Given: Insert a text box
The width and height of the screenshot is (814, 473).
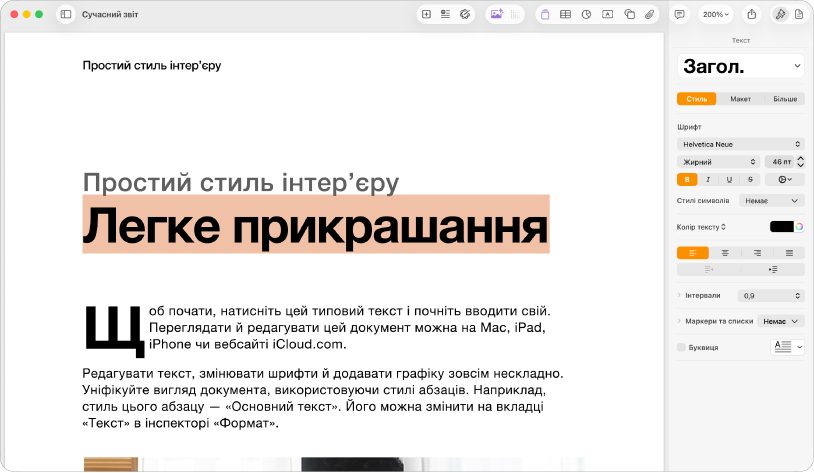Looking at the screenshot, I should tap(607, 15).
